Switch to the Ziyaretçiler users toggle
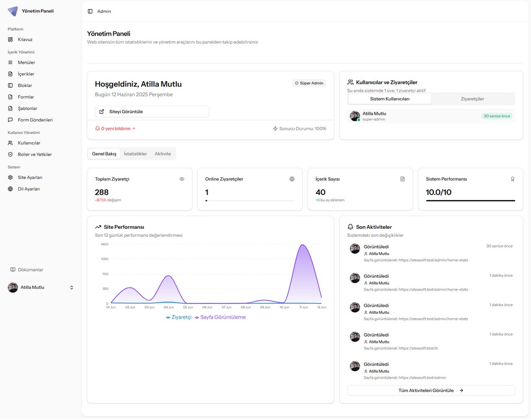 coord(472,99)
